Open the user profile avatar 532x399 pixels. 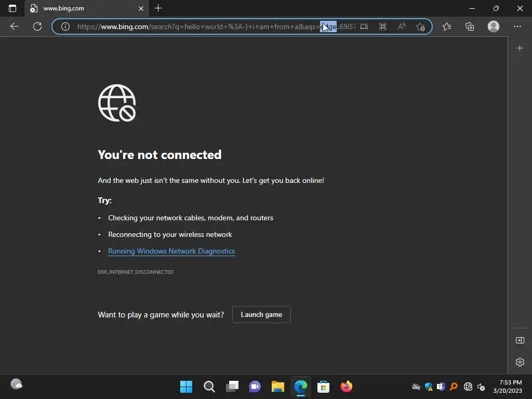point(494,26)
